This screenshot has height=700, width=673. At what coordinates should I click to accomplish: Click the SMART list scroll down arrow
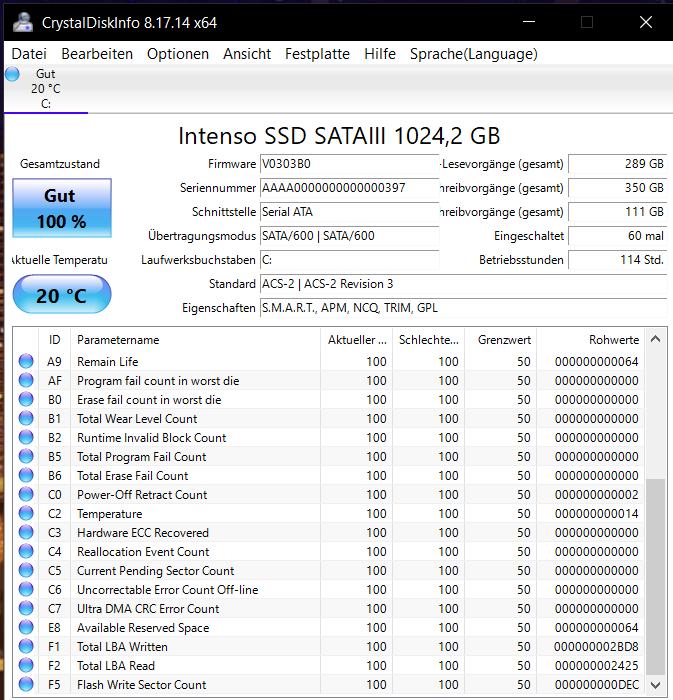click(655, 685)
